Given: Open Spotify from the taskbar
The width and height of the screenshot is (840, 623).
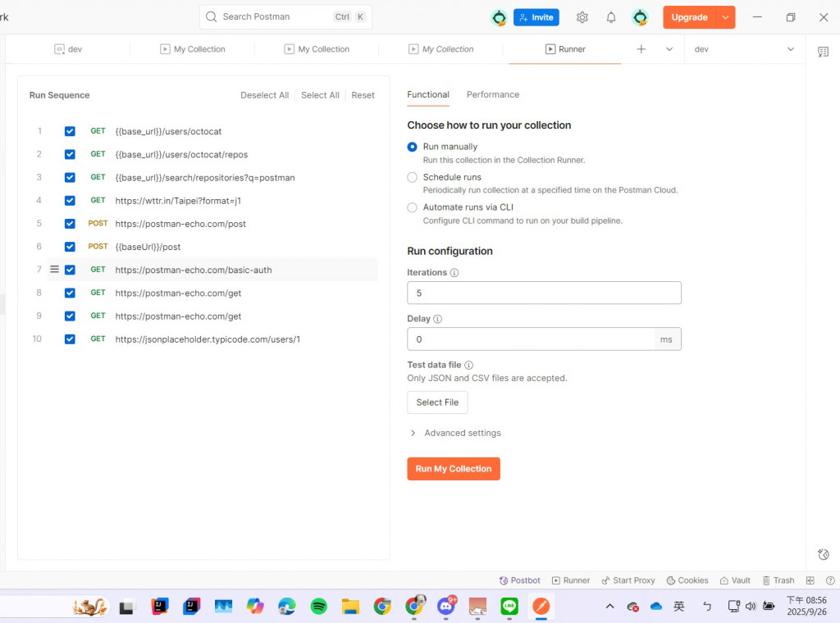Looking at the screenshot, I should point(319,607).
